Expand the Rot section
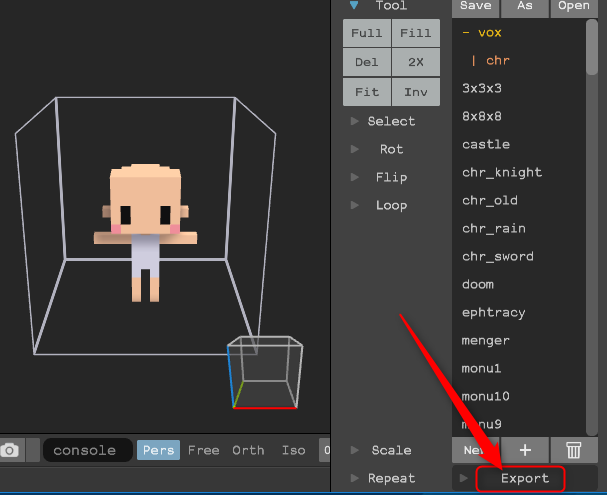 (x=355, y=149)
